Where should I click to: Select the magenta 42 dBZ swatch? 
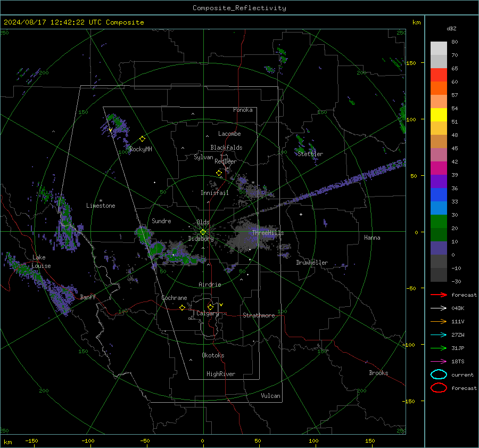point(439,168)
